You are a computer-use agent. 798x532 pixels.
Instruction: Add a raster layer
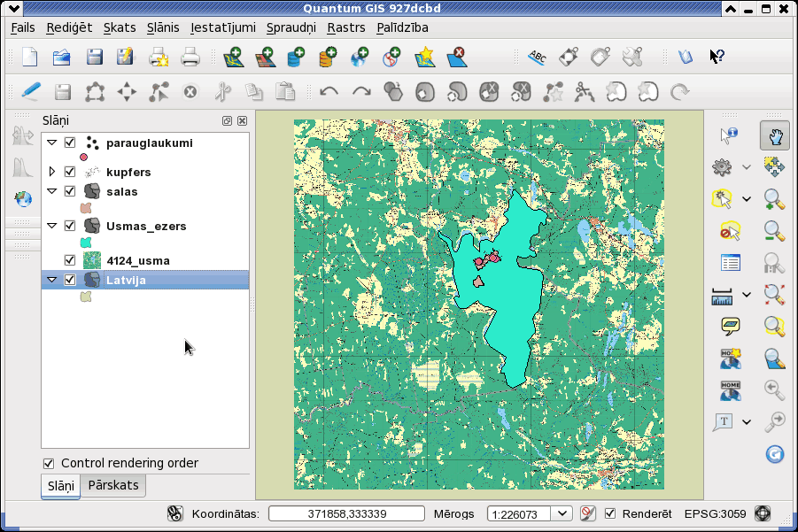point(265,57)
